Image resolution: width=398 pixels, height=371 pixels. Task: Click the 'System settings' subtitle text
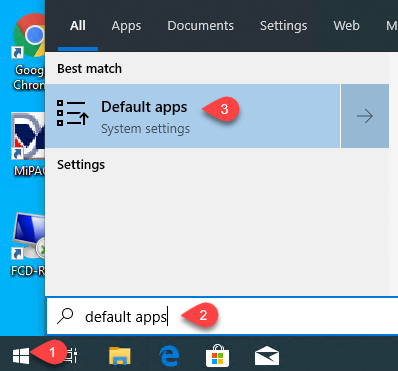point(145,129)
